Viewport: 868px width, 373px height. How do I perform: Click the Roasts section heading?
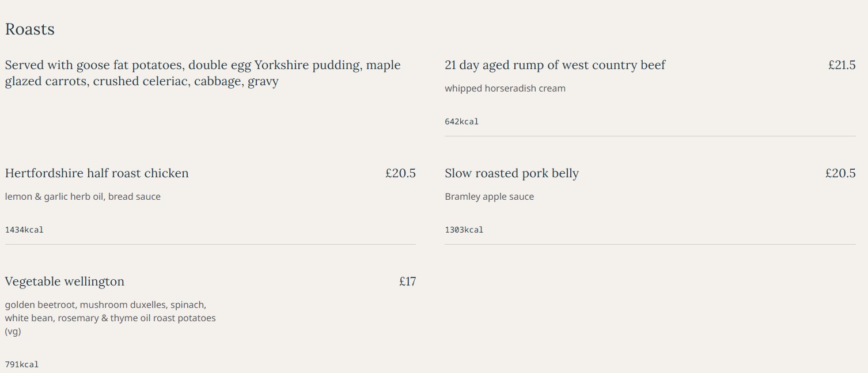click(30, 29)
